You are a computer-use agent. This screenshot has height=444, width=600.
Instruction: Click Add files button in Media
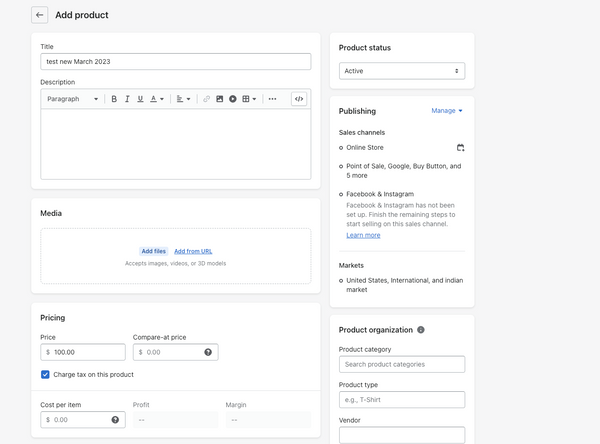tap(153, 251)
